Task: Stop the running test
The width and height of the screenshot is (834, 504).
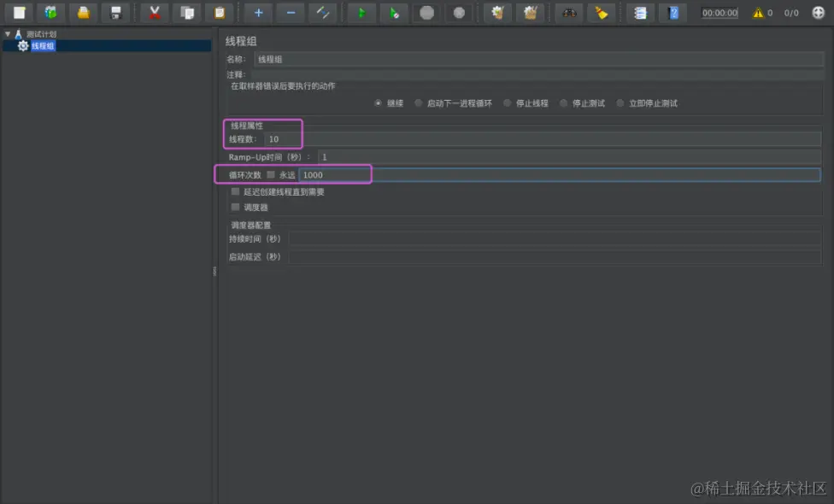Action: click(426, 13)
